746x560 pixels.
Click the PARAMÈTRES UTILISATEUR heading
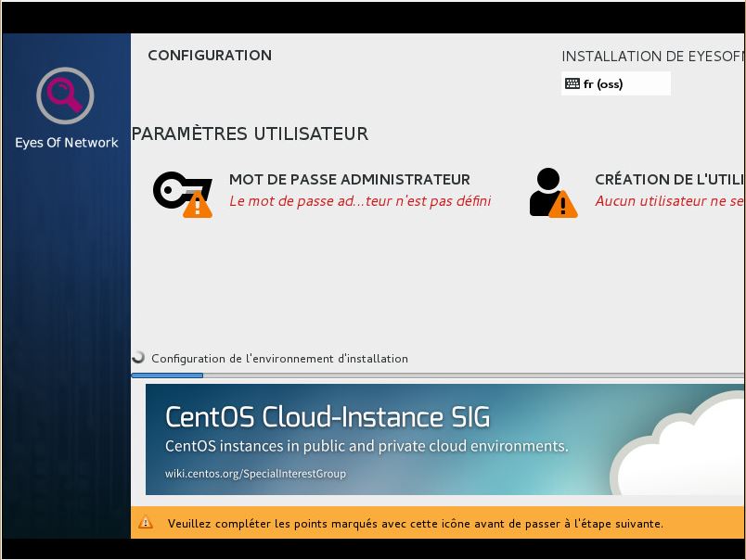(x=250, y=134)
